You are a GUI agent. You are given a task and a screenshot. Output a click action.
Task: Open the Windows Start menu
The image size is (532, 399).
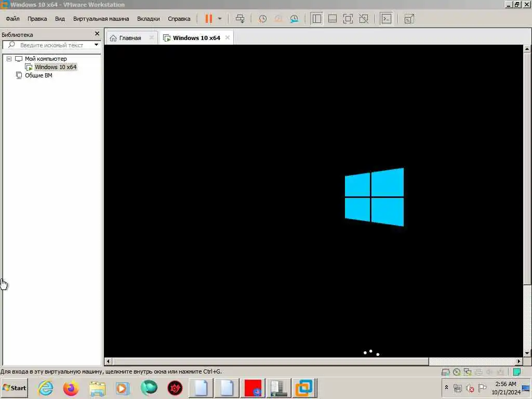14,388
